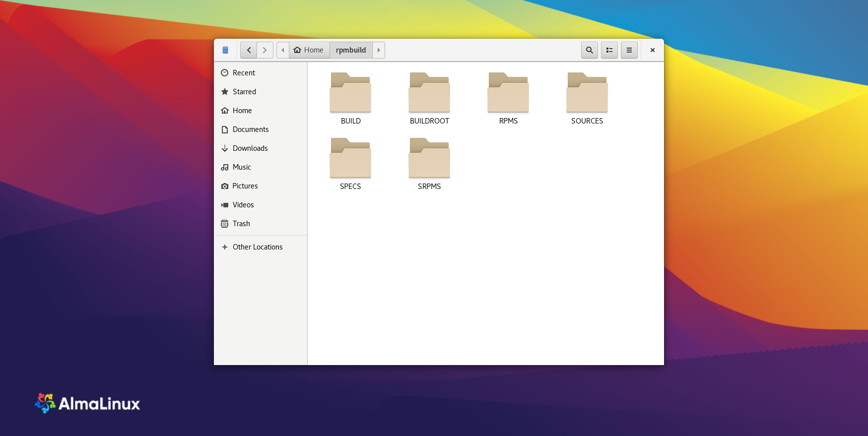Open the hamburger menu
This screenshot has height=436, width=868.
(629, 50)
